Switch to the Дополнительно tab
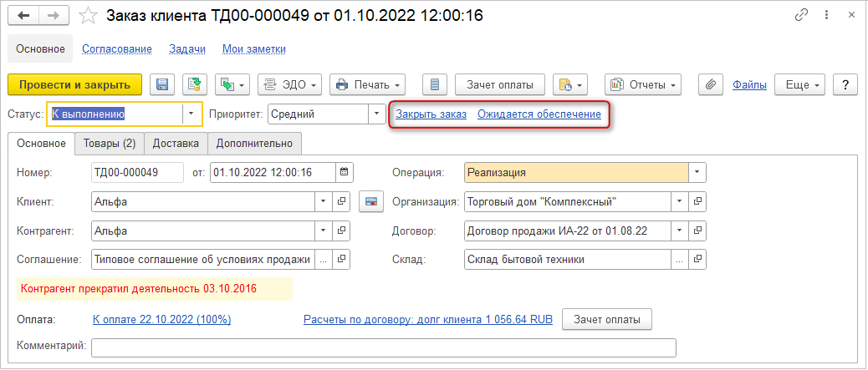 254,144
